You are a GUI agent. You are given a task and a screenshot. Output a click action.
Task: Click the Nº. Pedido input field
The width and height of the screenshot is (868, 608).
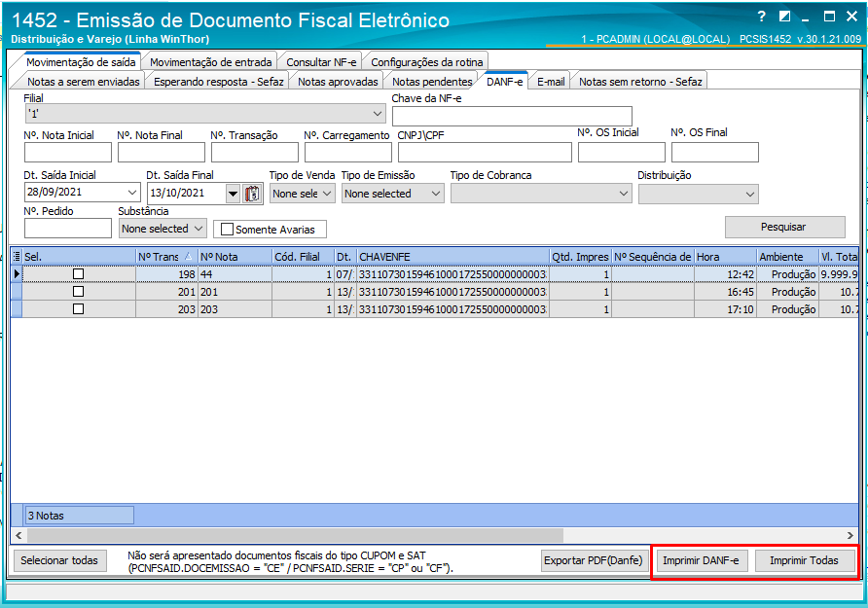68,228
